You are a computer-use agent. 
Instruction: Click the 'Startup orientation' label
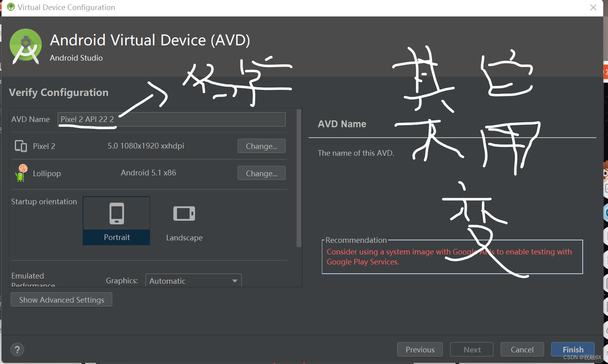pyautogui.click(x=44, y=201)
